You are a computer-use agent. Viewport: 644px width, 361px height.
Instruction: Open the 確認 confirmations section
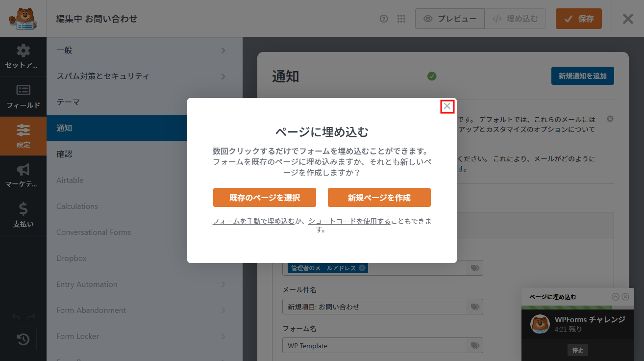coord(117,154)
